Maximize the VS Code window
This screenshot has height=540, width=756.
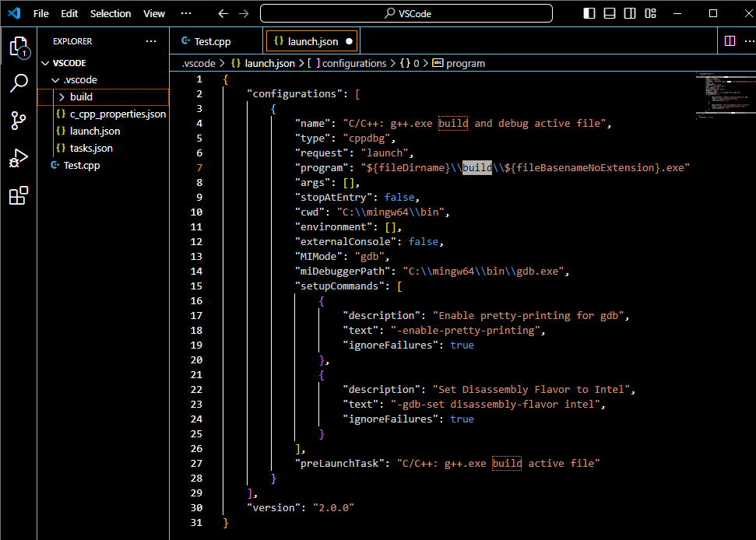(x=713, y=13)
